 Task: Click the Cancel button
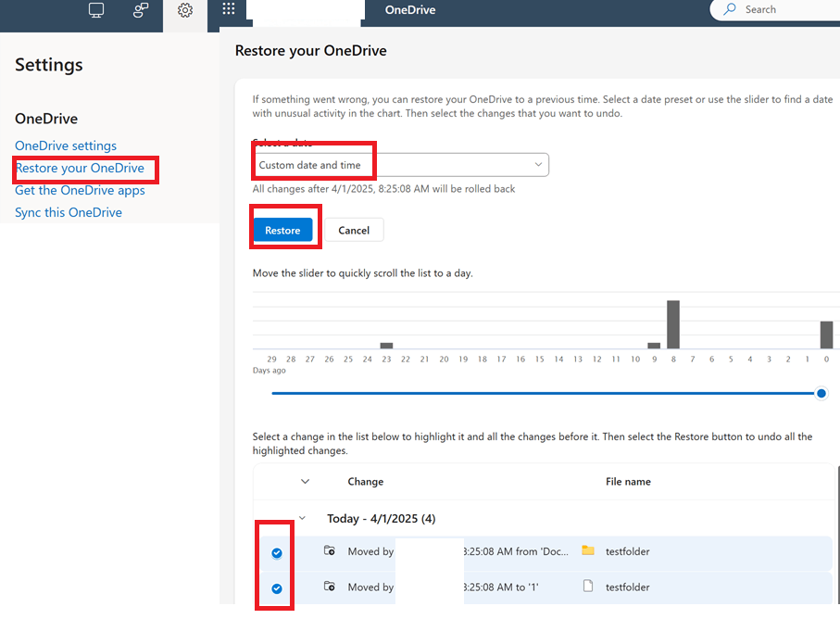click(354, 230)
